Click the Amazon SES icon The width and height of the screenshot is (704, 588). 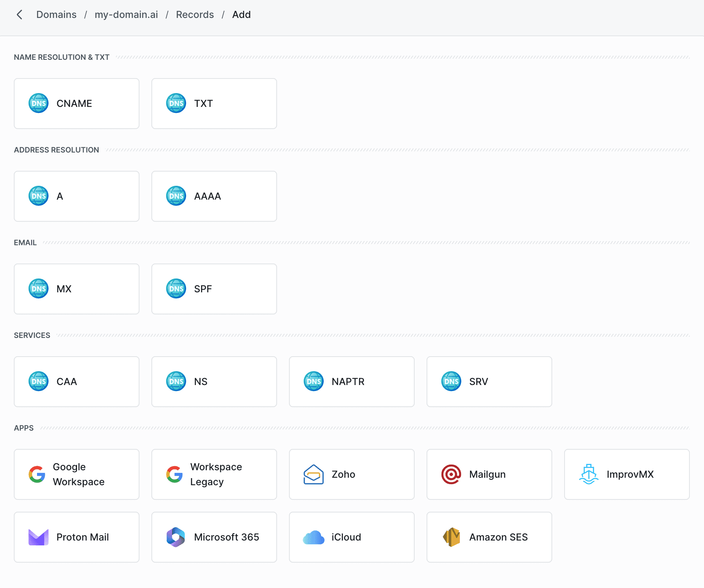point(451,537)
